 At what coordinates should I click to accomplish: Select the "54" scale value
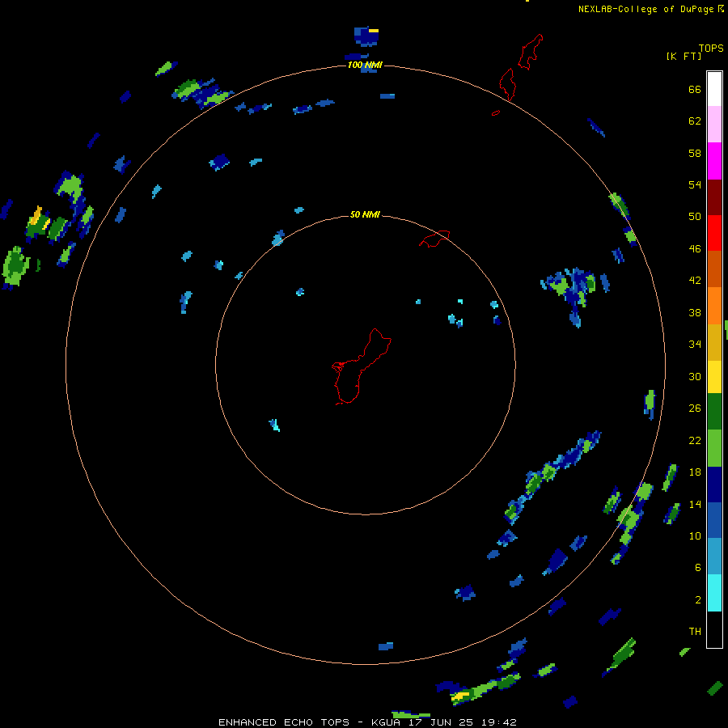click(x=695, y=184)
